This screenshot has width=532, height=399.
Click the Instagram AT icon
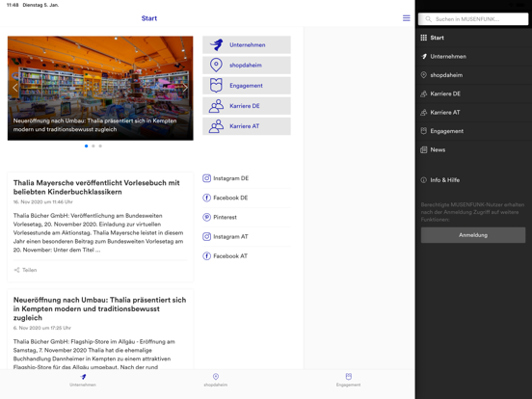pyautogui.click(x=206, y=236)
